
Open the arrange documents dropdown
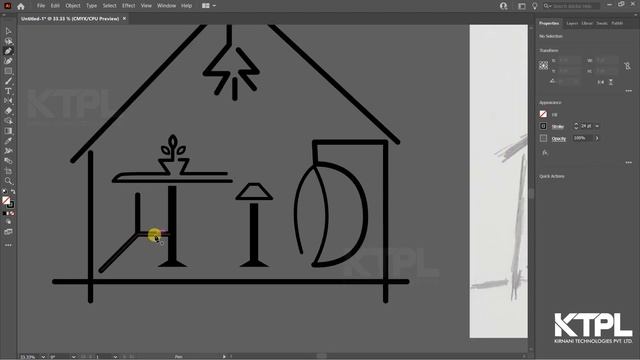point(209,6)
